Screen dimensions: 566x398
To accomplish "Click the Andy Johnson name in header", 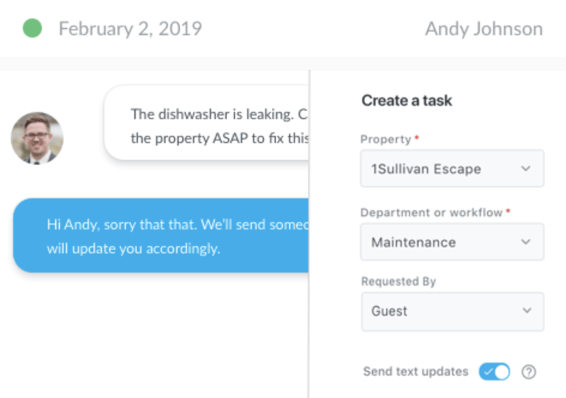I will [x=484, y=29].
